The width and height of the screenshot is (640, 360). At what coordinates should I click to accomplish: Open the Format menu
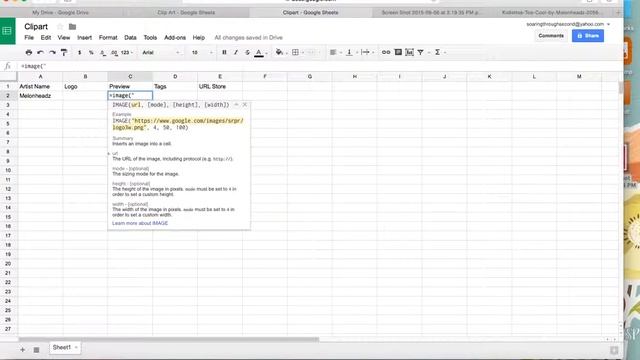click(x=108, y=38)
